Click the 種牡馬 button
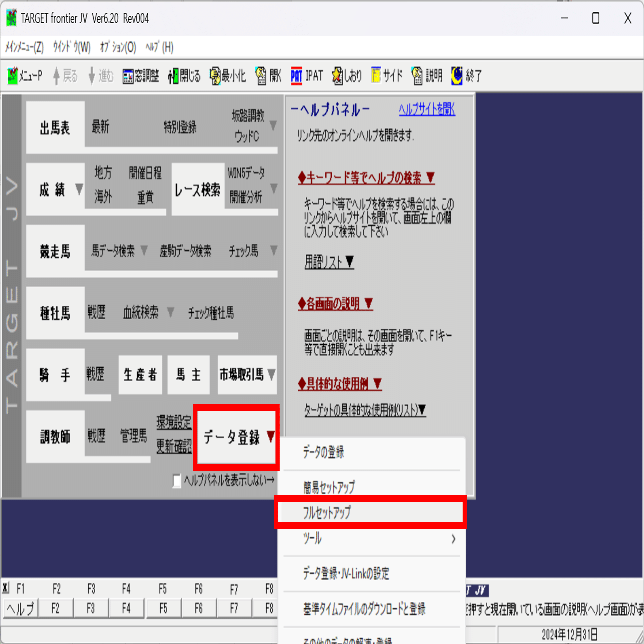 [55, 313]
